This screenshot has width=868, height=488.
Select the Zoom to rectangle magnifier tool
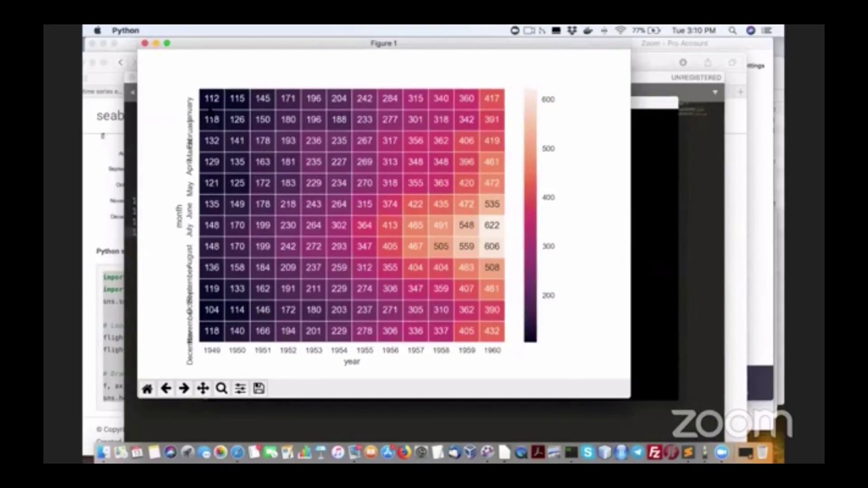click(221, 388)
